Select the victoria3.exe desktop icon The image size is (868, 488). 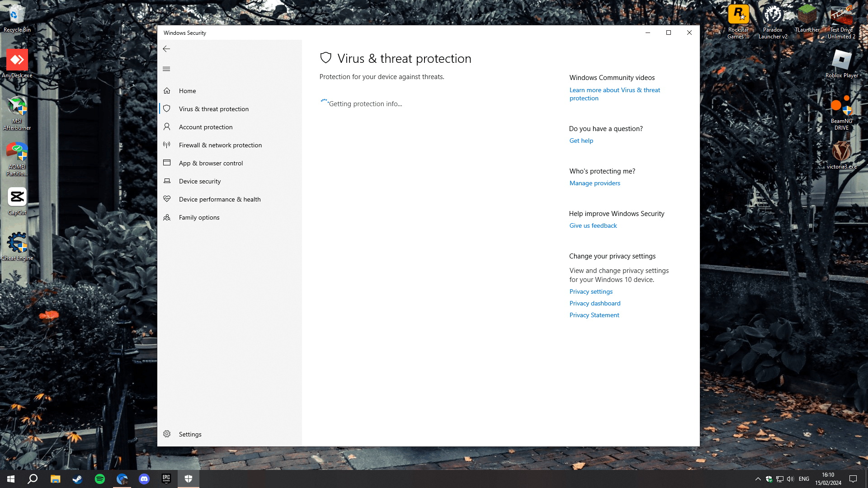pos(841,155)
